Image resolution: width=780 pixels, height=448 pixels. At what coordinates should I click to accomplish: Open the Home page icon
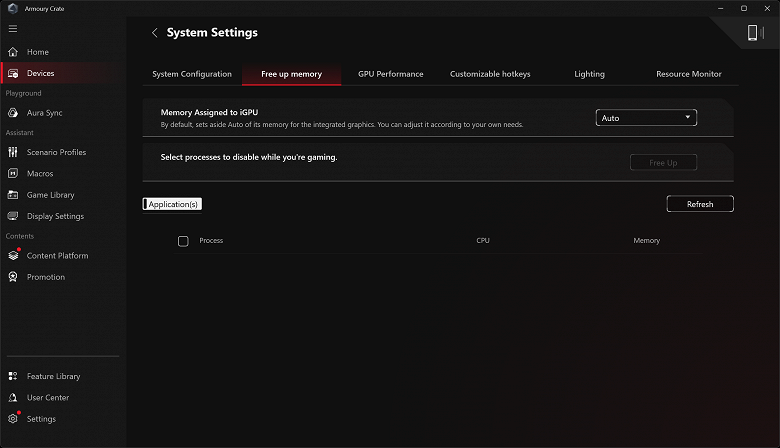pyautogui.click(x=13, y=52)
